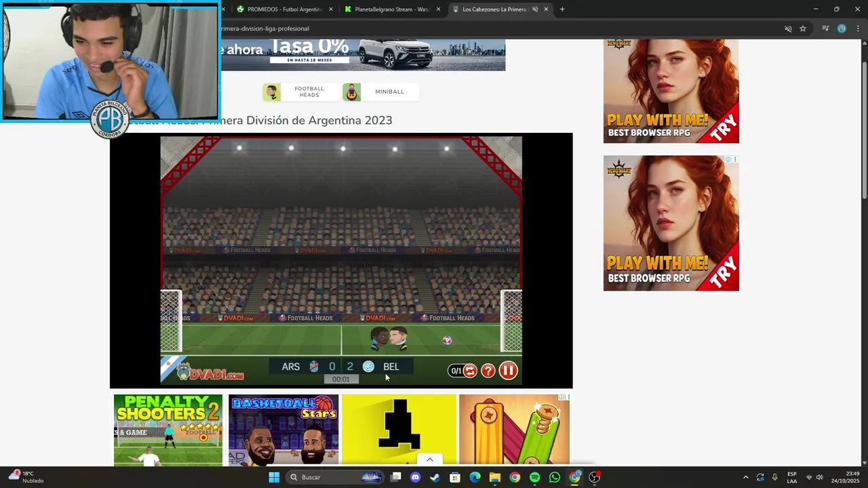Close the PROMIEDOS tab
The image size is (868, 488).
331,9
